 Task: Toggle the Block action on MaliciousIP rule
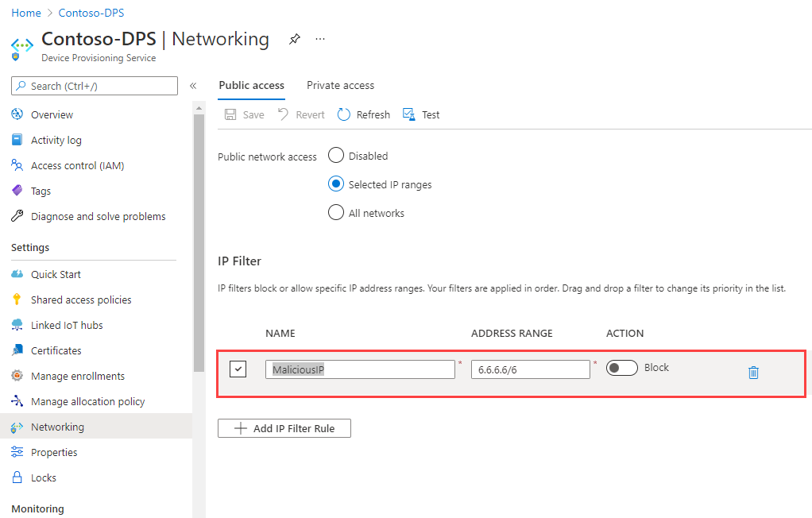click(x=622, y=367)
